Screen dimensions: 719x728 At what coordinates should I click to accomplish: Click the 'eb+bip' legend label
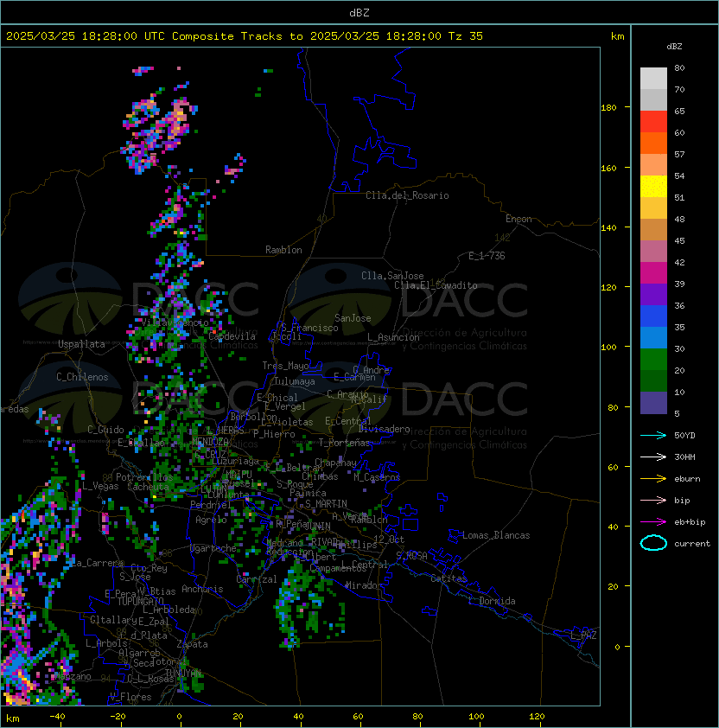click(x=690, y=522)
